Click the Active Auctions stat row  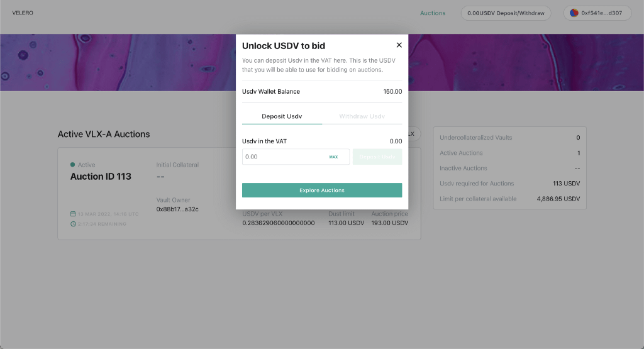pos(509,153)
